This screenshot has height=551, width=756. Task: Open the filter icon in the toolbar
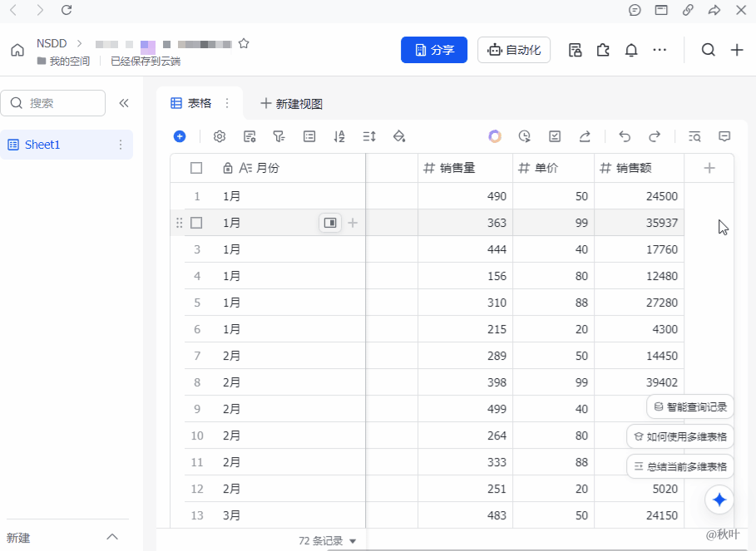pos(280,135)
